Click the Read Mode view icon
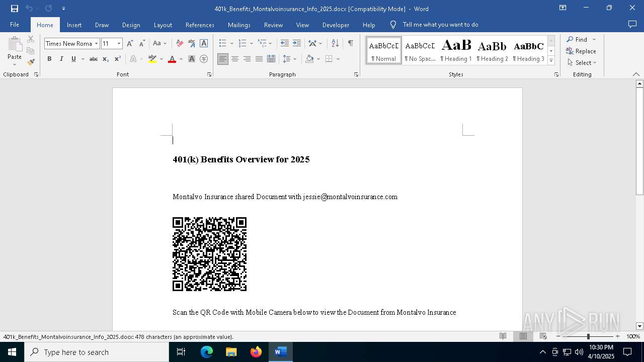 click(x=503, y=336)
